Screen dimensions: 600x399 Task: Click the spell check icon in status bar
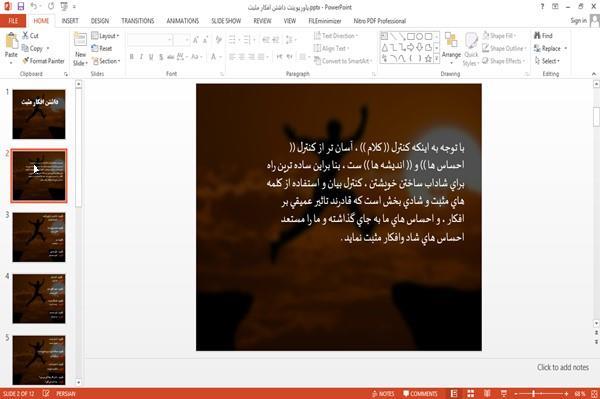(x=46, y=393)
